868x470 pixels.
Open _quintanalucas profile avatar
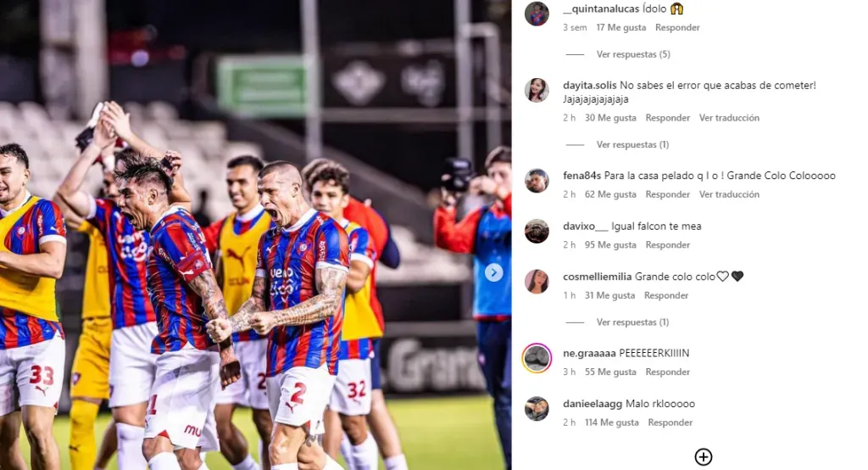pyautogui.click(x=537, y=14)
